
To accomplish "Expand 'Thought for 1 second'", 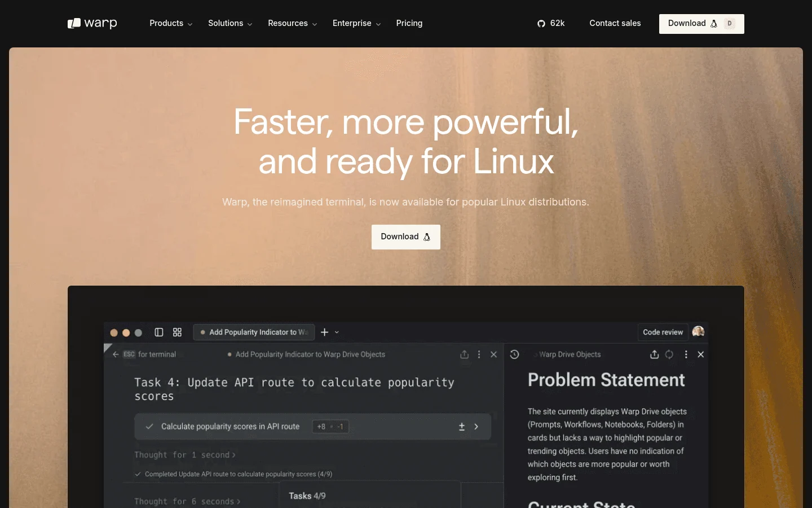I will (185, 455).
